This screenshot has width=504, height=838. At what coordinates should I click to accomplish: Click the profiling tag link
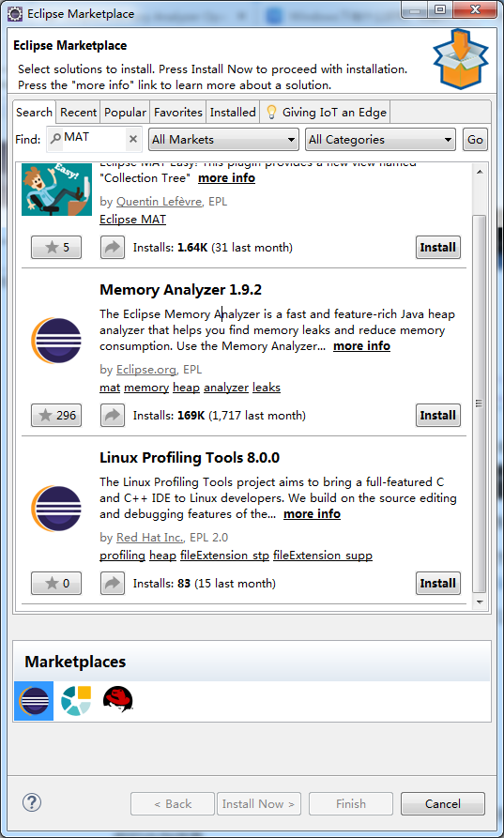[x=122, y=556]
